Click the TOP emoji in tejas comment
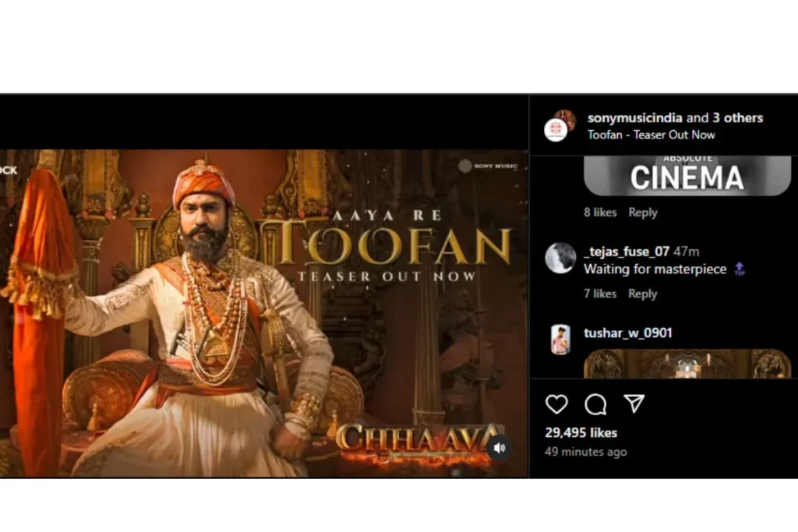The height and width of the screenshot is (532, 798). (740, 269)
